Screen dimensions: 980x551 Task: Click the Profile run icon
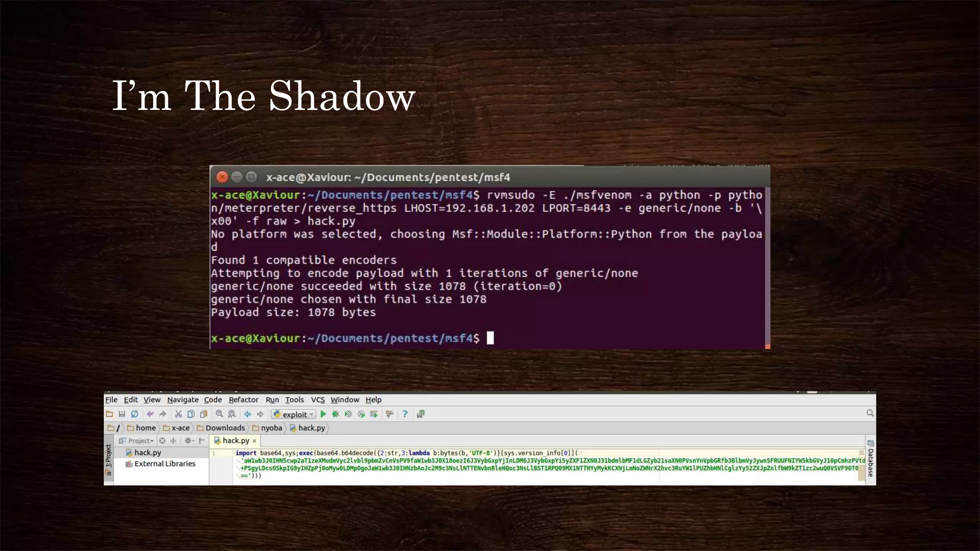pyautogui.click(x=361, y=414)
